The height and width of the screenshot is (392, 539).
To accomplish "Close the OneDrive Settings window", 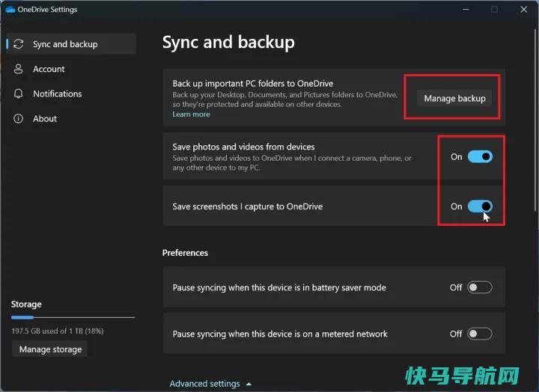I will [523, 9].
